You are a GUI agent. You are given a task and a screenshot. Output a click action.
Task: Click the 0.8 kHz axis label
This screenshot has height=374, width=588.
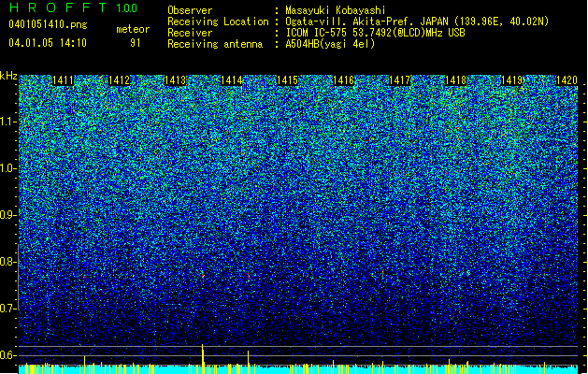point(7,262)
